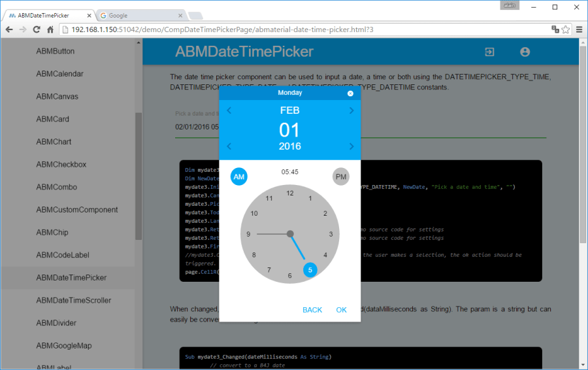
Task: Go to next month arrow beside FEB
Action: pos(351,110)
